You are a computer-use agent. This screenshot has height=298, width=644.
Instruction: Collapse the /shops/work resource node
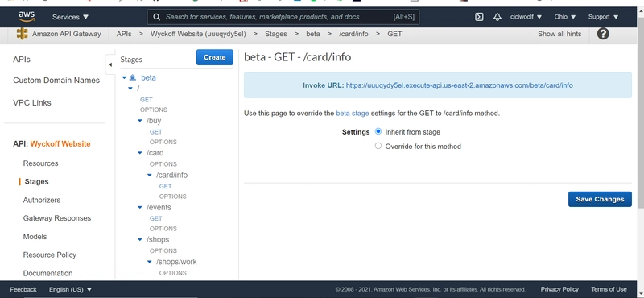pyautogui.click(x=150, y=262)
